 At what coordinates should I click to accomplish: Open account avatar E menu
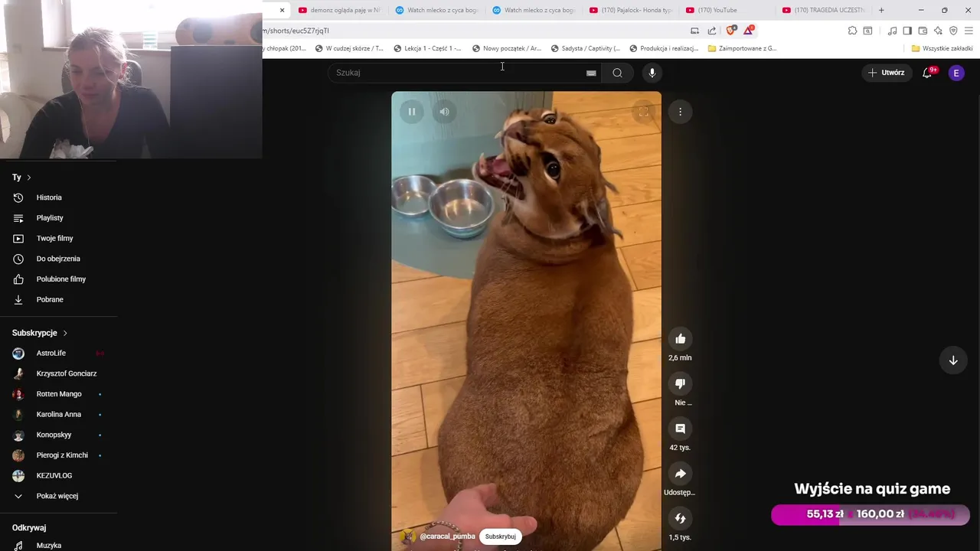956,73
